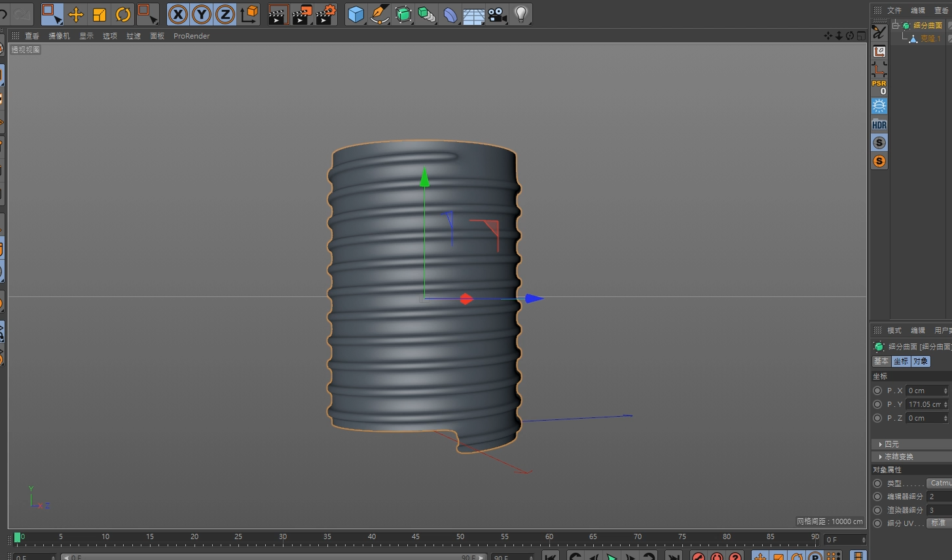Screen dimensions: 952x560
Task: Click the PSR reset icon
Action: tap(879, 87)
